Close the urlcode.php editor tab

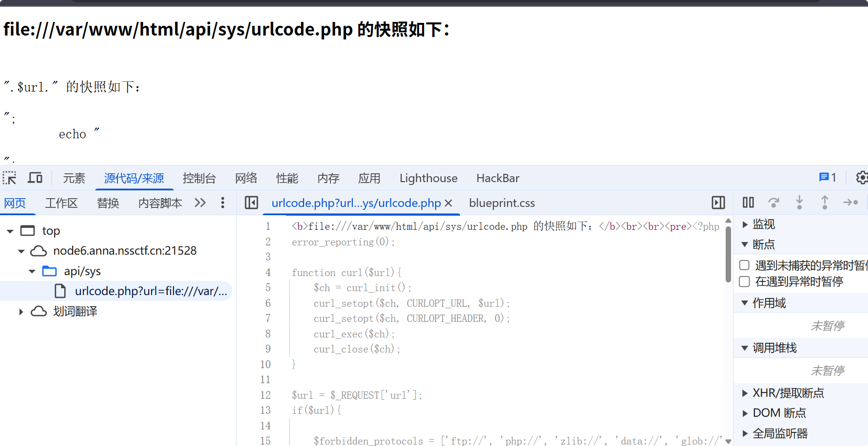point(448,203)
